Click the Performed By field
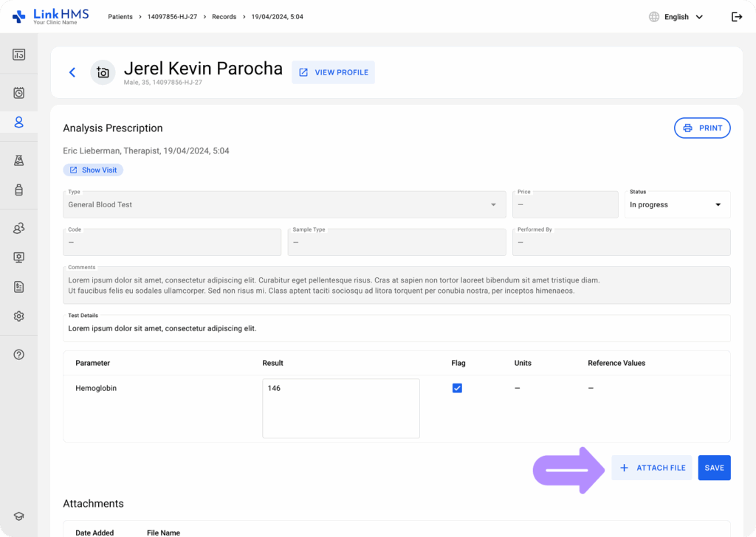Screen dimensions: 756x537 tap(622, 242)
